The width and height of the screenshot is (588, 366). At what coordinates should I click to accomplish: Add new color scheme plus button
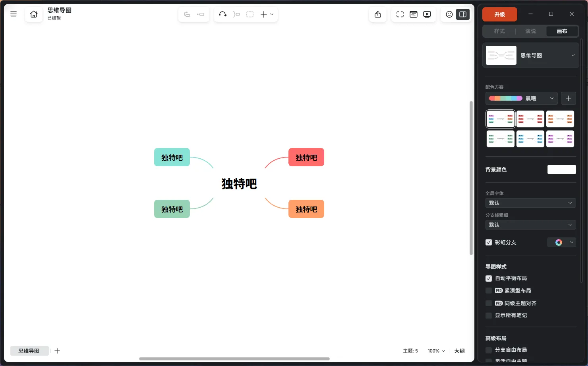tap(569, 98)
